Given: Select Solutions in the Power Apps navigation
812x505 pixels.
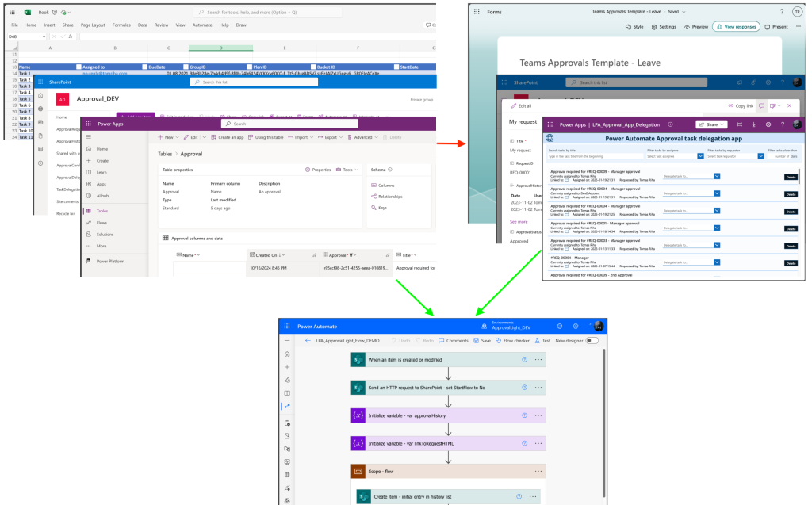Looking at the screenshot, I should (105, 234).
